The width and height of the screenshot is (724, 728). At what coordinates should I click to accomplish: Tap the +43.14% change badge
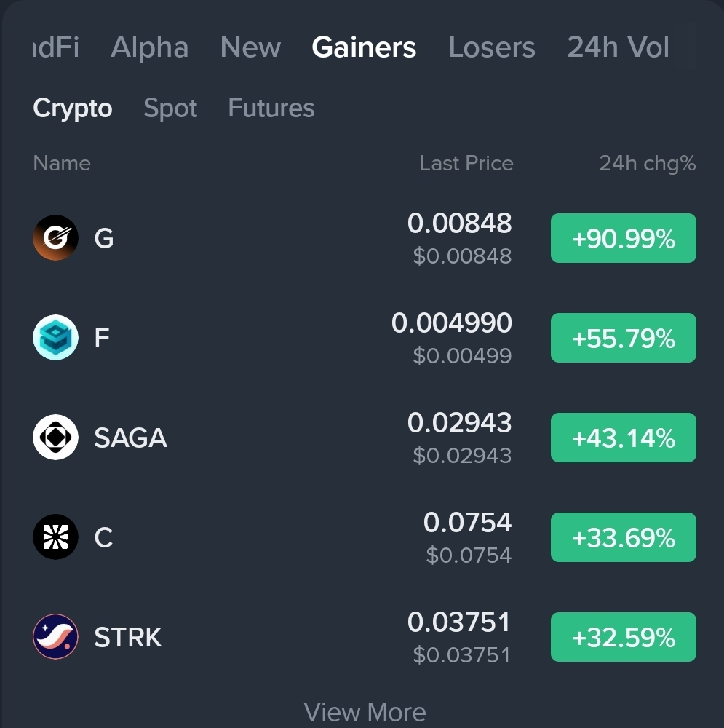(624, 438)
